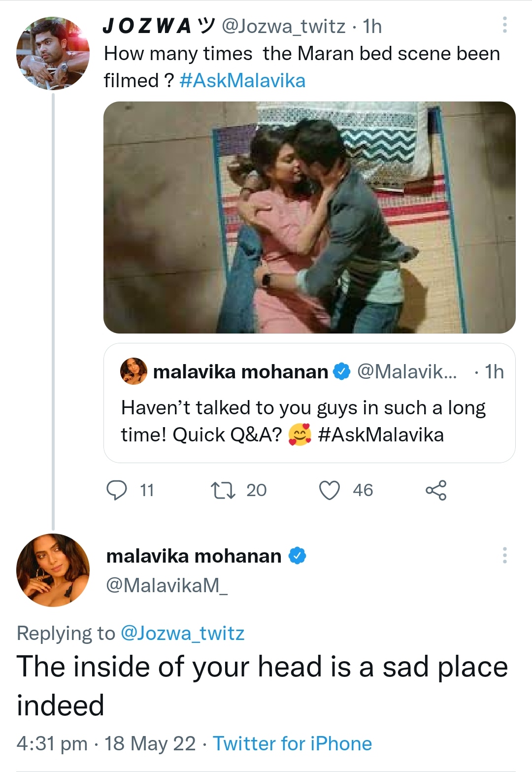Click the verified badge next to malavika mohanan

pos(298,556)
